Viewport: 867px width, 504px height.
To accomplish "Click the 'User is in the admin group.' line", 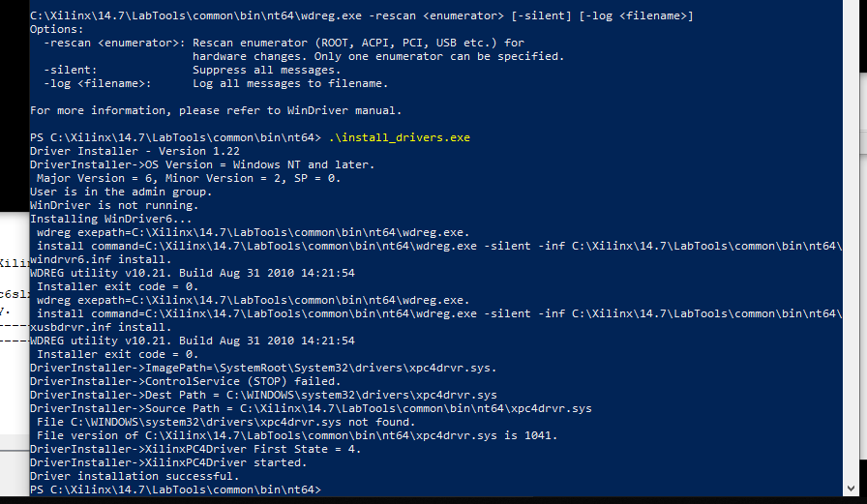I will tap(121, 192).
